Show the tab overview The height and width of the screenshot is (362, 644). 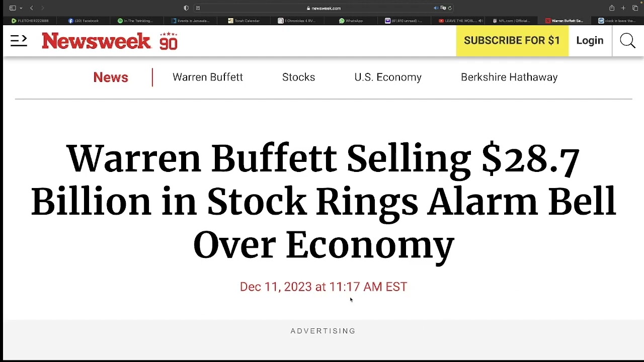point(635,8)
